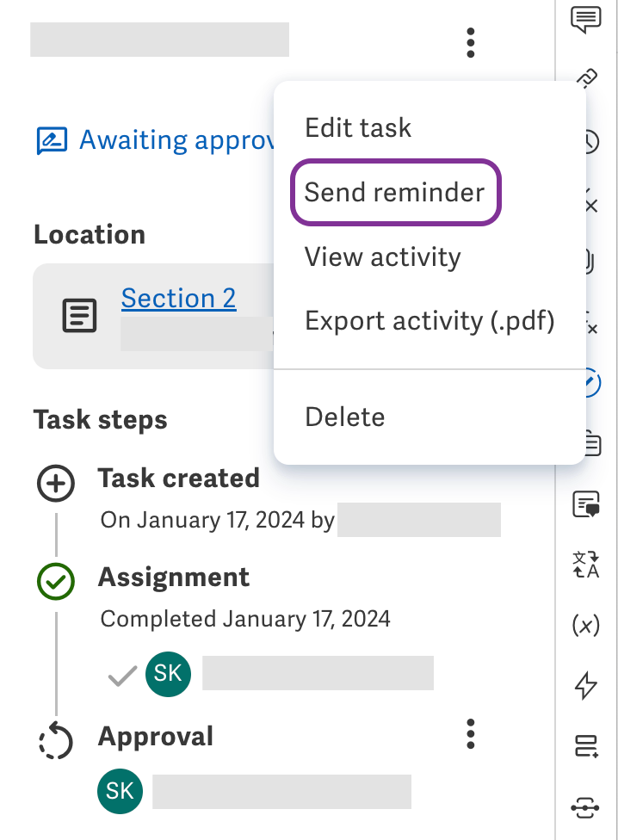618x840 pixels.
Task: Click the 'Completed January 17, 2024' text
Action: point(245,619)
